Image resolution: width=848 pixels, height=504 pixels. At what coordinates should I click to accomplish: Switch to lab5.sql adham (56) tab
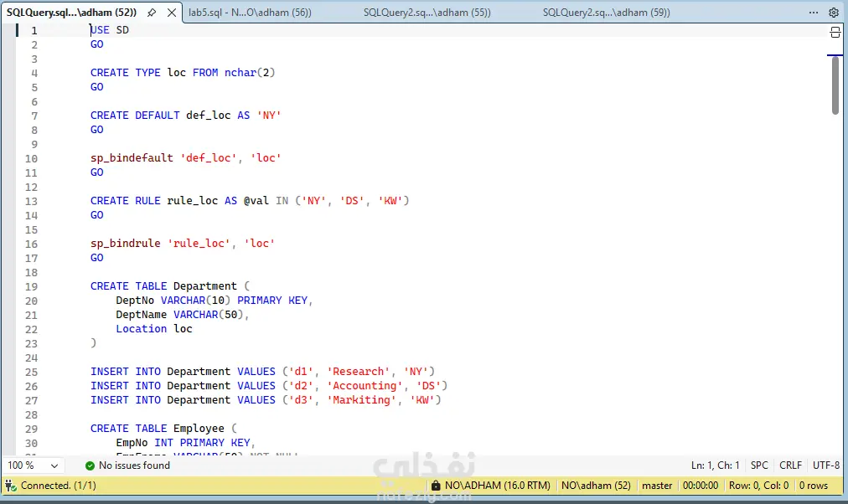click(250, 13)
